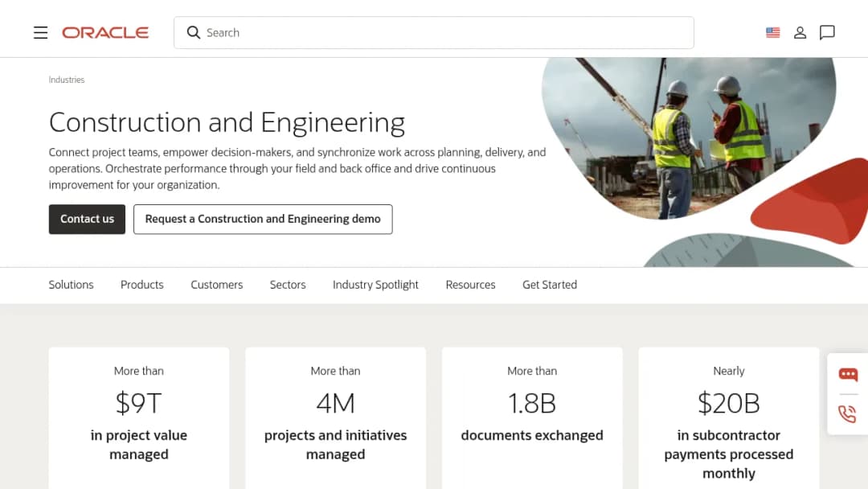868x489 pixels.
Task: Click the 4M projects stat
Action: click(x=335, y=403)
